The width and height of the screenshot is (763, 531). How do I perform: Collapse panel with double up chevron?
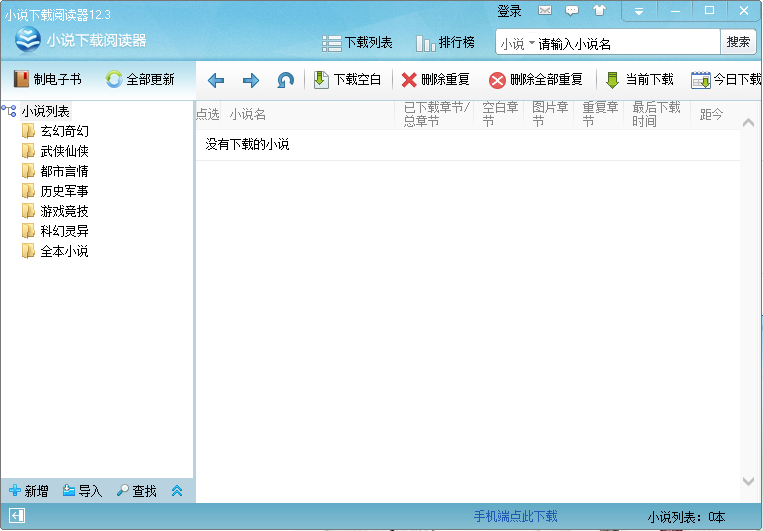(x=177, y=491)
